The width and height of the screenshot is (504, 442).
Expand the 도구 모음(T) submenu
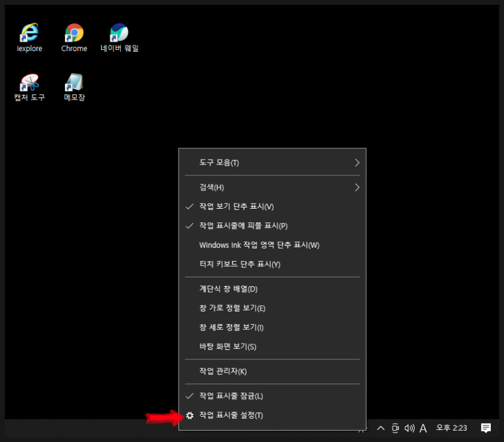click(272, 163)
